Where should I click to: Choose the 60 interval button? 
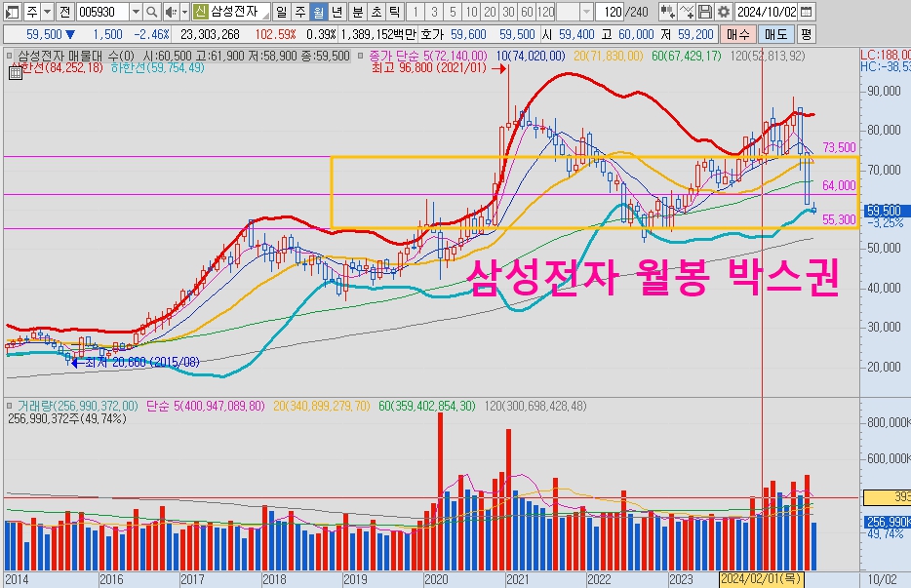[x=527, y=12]
